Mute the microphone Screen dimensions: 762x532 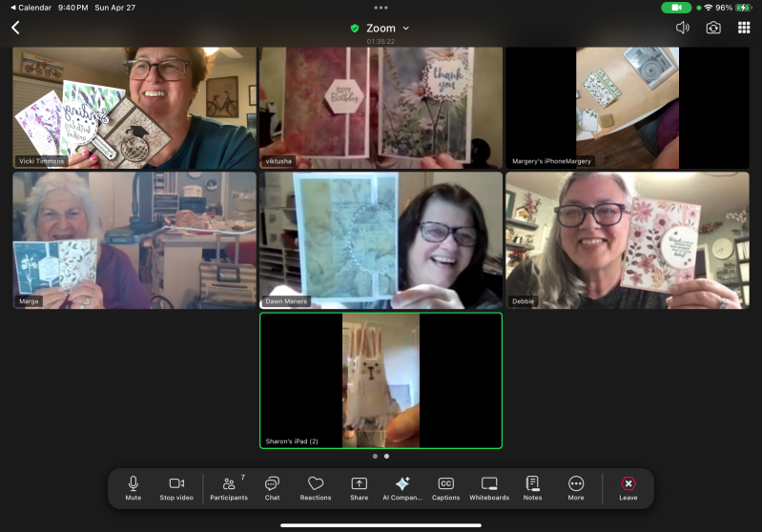pos(134,488)
